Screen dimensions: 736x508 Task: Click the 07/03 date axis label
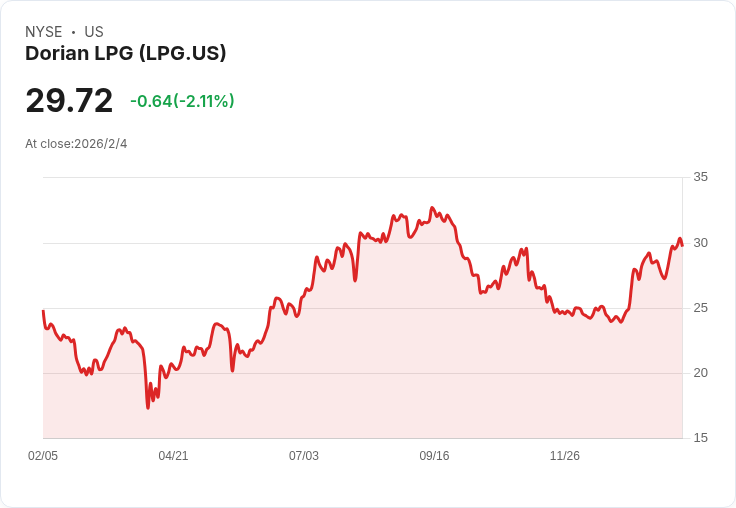(x=304, y=456)
